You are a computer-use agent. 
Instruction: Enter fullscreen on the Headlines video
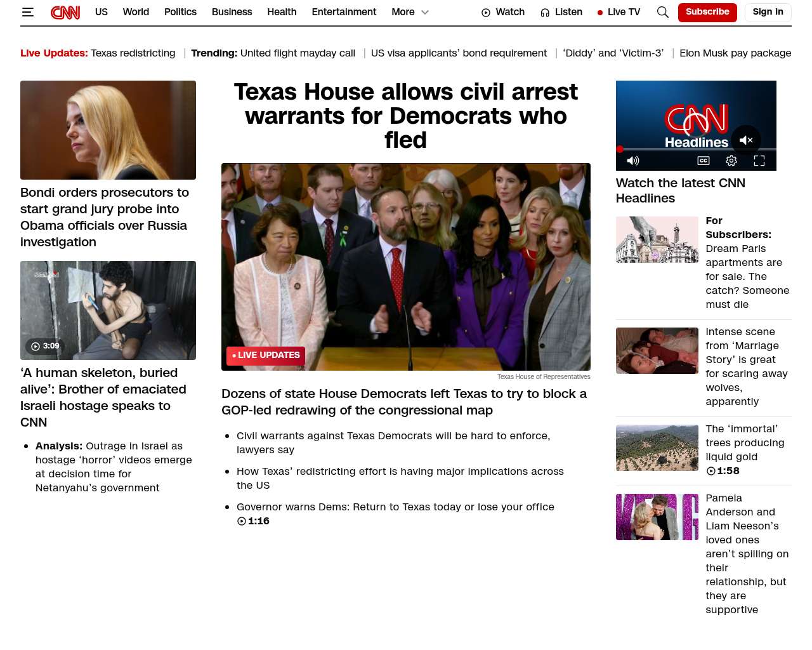tap(759, 161)
